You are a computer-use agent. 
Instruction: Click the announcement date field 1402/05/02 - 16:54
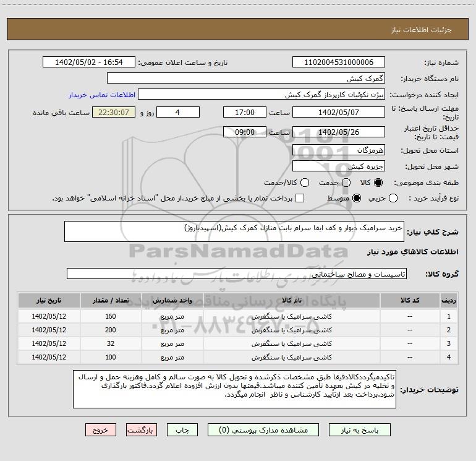click(88, 62)
